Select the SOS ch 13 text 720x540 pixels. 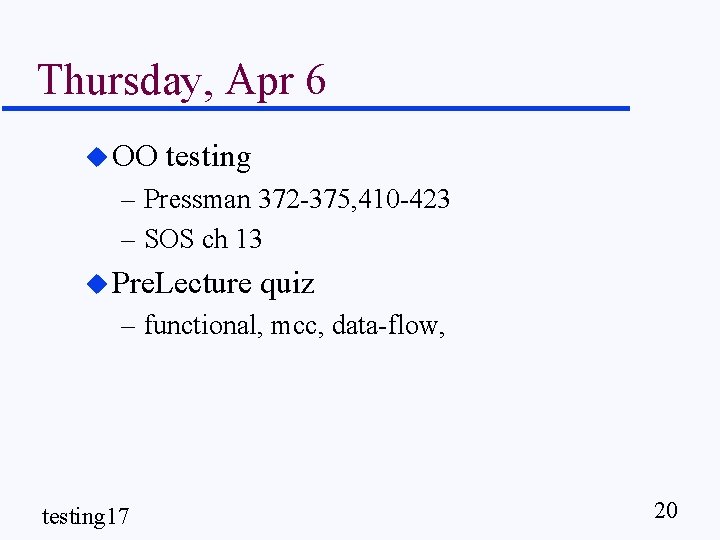203,239
